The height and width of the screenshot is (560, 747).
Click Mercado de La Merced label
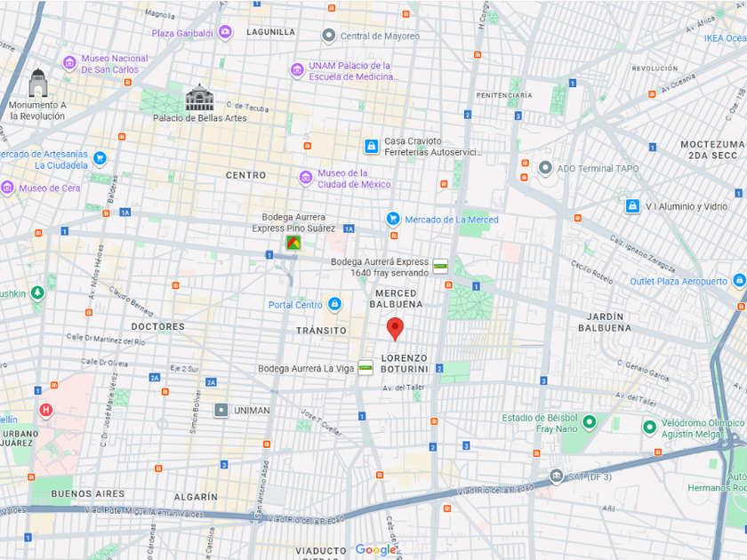pos(452,220)
